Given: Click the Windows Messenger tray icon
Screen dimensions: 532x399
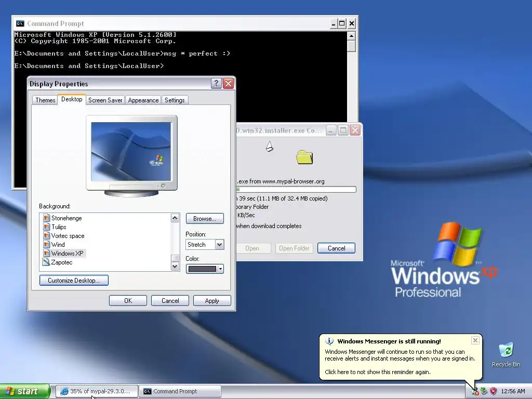Looking at the screenshot, I should click(x=475, y=391).
